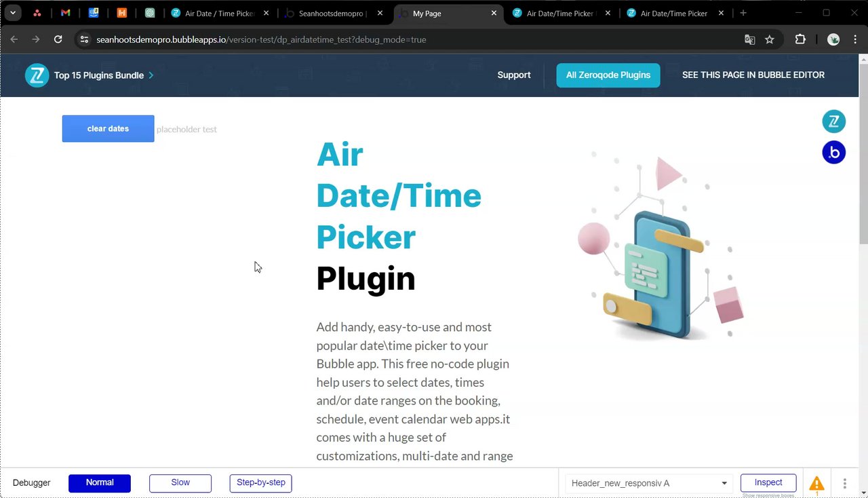Image resolution: width=868 pixels, height=498 pixels.
Task: Open the debugger three-dot options menu
Action: 845,484
